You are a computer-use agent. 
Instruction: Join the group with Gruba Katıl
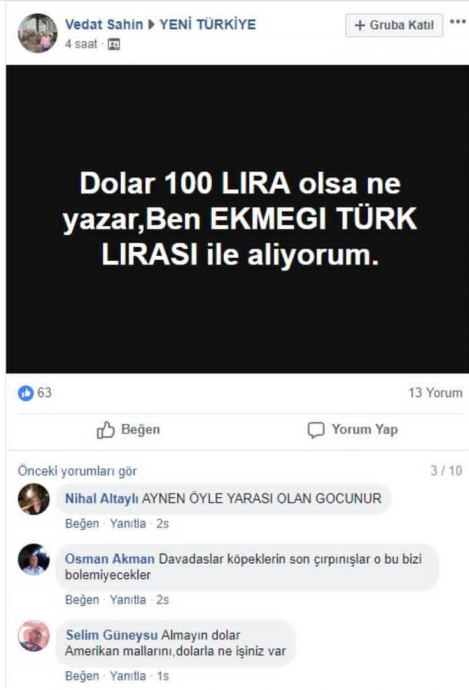[394, 25]
